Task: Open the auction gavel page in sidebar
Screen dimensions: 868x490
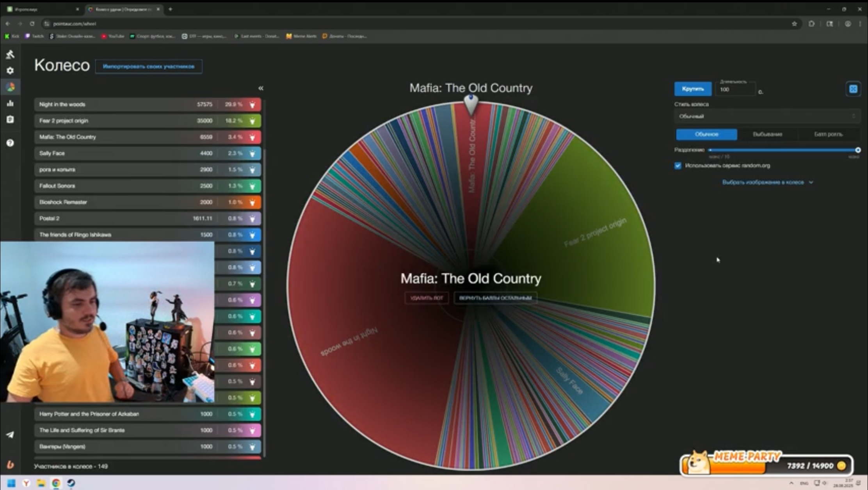Action: [x=10, y=54]
